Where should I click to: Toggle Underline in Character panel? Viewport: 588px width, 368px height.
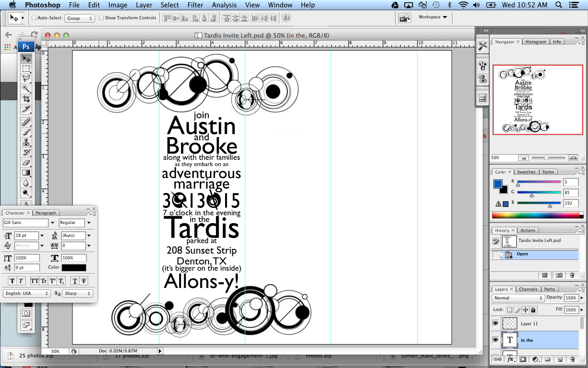pos(75,281)
